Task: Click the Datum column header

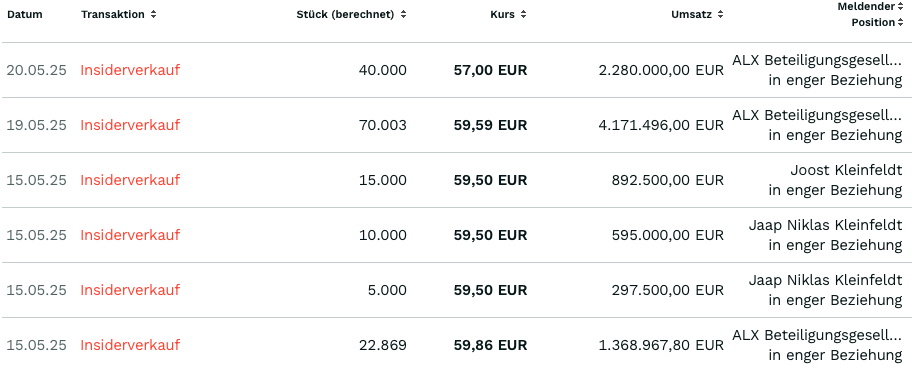Action: pos(25,15)
